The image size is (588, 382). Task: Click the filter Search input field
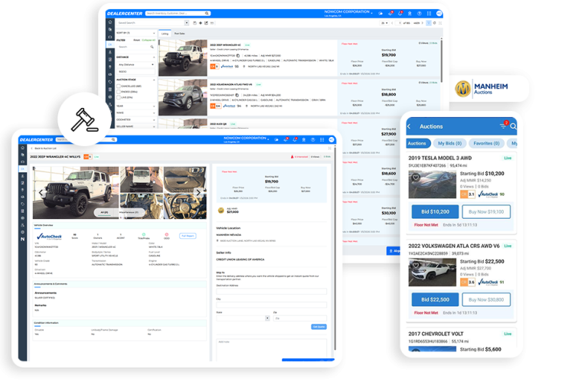point(136,47)
